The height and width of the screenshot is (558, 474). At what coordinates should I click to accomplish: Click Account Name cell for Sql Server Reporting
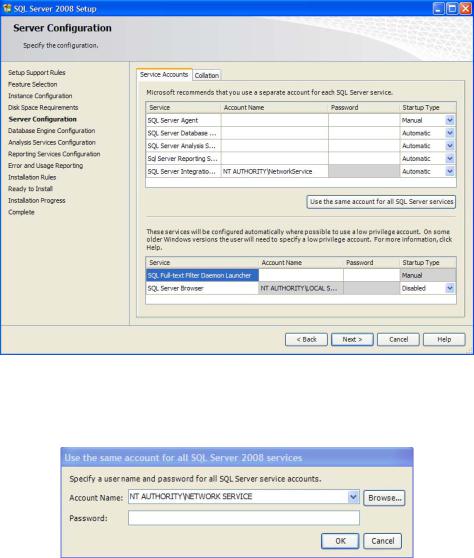[x=274, y=159]
